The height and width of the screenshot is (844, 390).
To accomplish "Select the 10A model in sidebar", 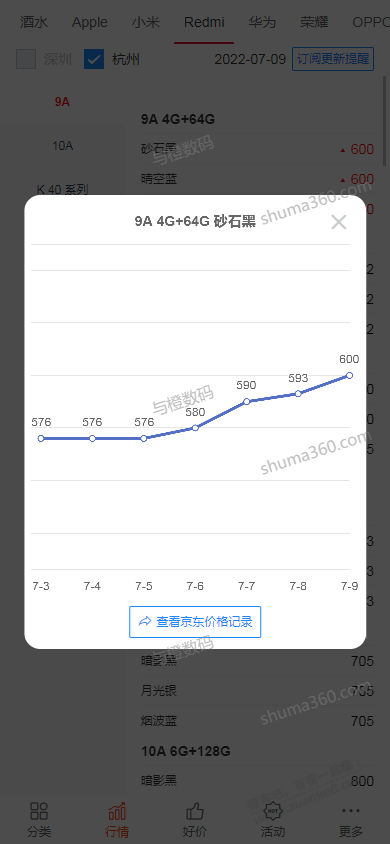I will [62, 145].
